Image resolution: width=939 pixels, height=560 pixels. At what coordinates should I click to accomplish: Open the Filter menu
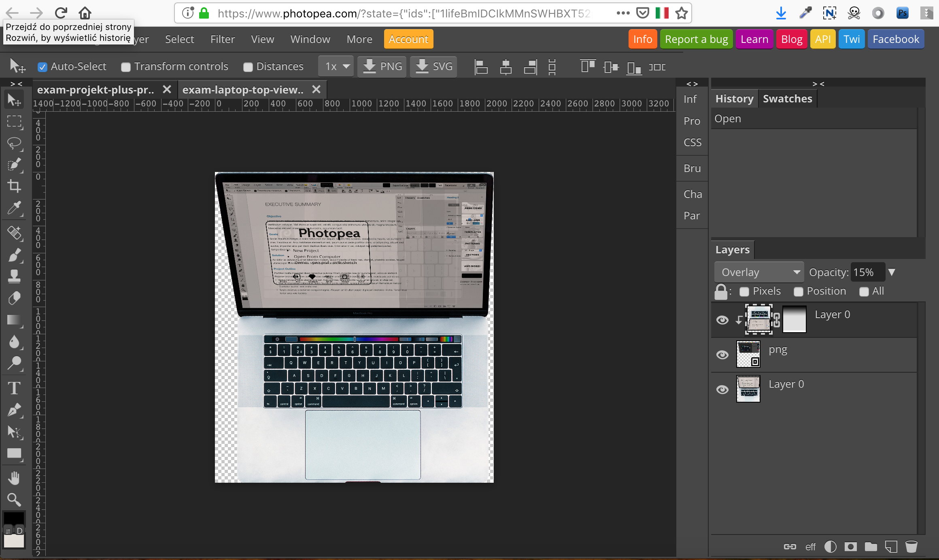[222, 39]
